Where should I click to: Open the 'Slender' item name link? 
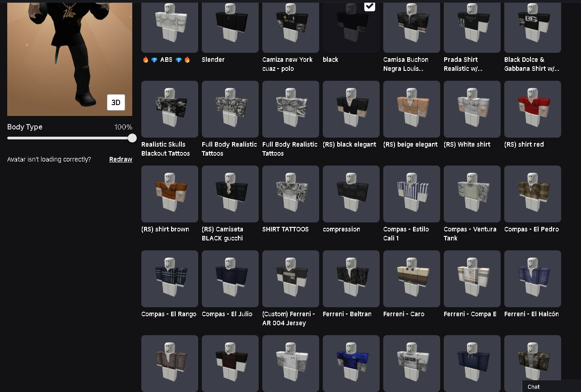[213, 60]
